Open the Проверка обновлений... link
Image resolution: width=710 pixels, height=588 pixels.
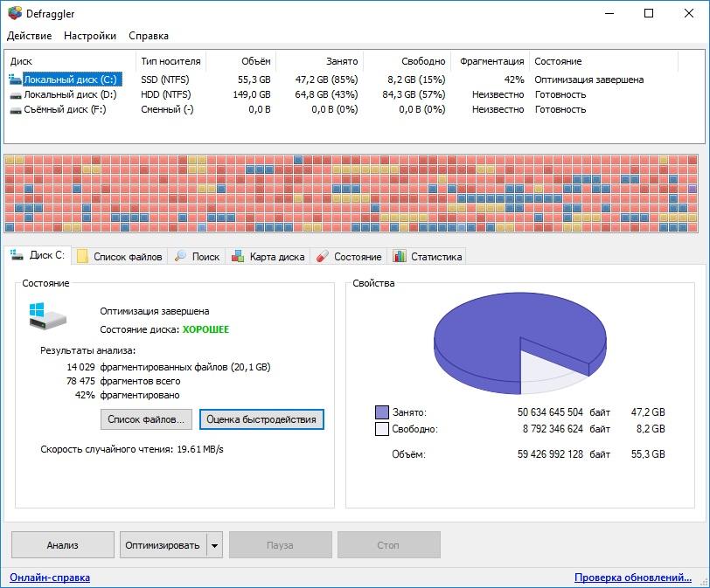pos(632,578)
